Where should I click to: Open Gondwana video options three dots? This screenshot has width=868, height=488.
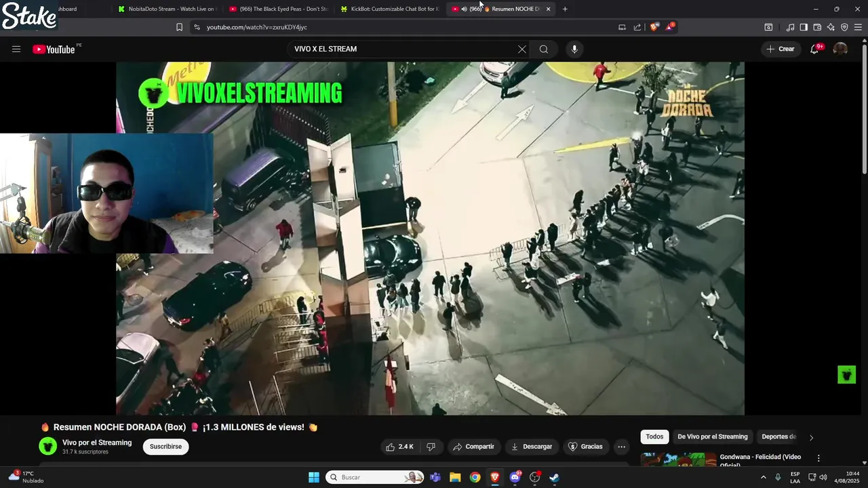[818, 458]
